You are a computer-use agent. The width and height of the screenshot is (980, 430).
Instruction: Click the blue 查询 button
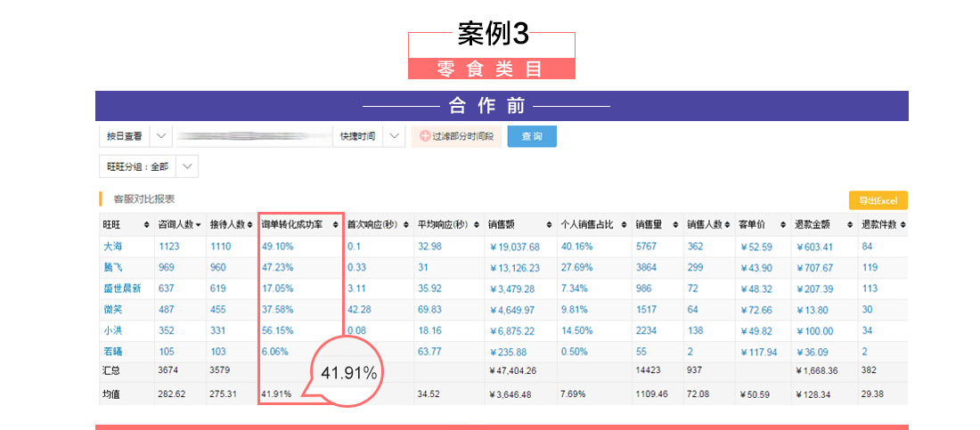tap(532, 136)
